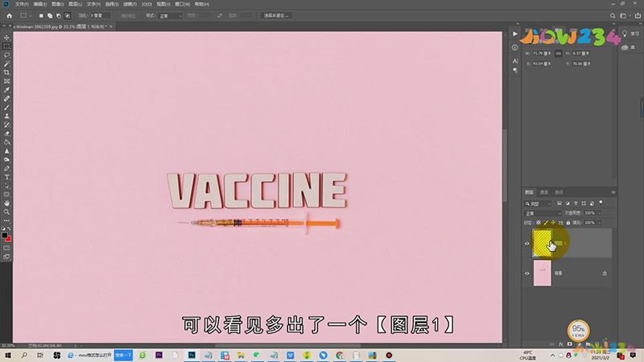This screenshot has height=362, width=644.
Task: Select the Paint Bucket tool
Action: pyautogui.click(x=6, y=142)
